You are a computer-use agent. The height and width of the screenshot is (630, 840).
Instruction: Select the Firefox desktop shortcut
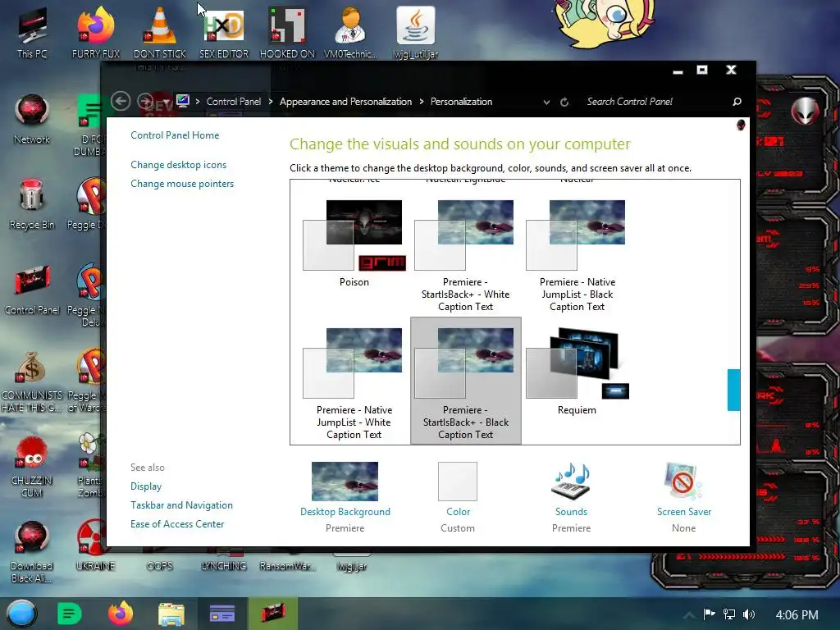pos(96,33)
